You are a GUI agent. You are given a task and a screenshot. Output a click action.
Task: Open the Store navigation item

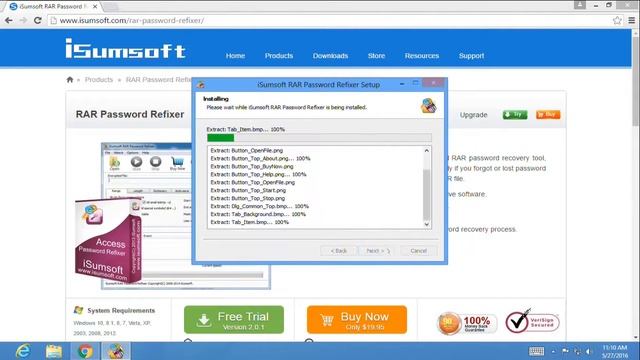click(x=376, y=56)
